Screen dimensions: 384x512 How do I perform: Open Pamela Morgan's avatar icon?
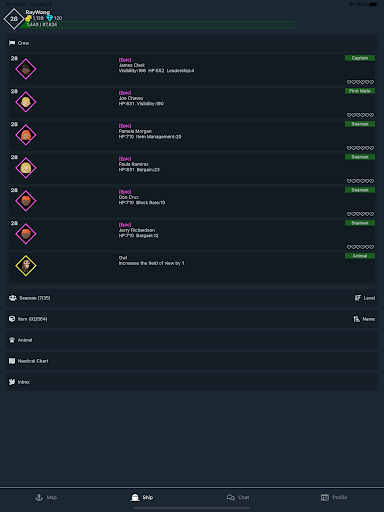[x=26, y=135]
